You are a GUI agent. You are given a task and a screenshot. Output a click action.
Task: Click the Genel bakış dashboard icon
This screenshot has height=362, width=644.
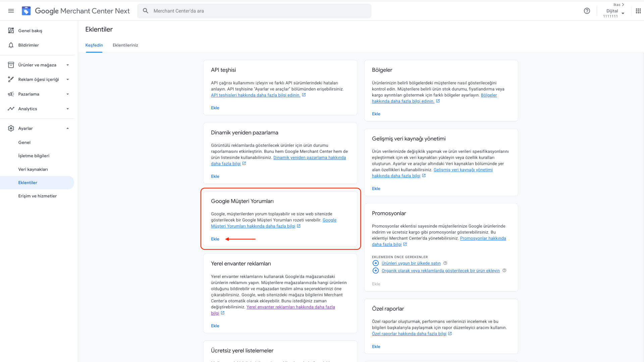click(x=11, y=31)
